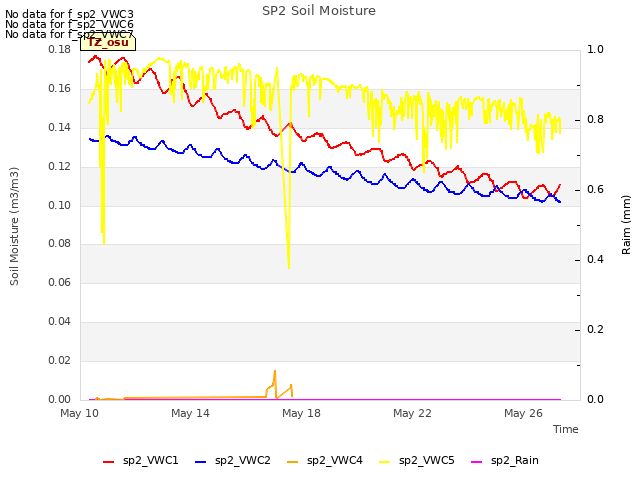Click the sp2_VWC5 legend label

[x=427, y=460]
